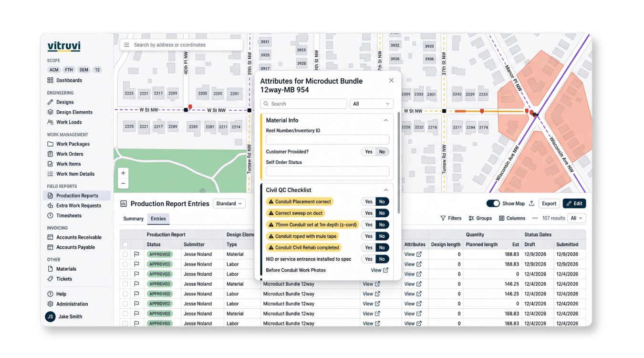Screen dimensions: 644x358
Task: Open the Dashboards icon in sidebar
Action: pos(50,80)
